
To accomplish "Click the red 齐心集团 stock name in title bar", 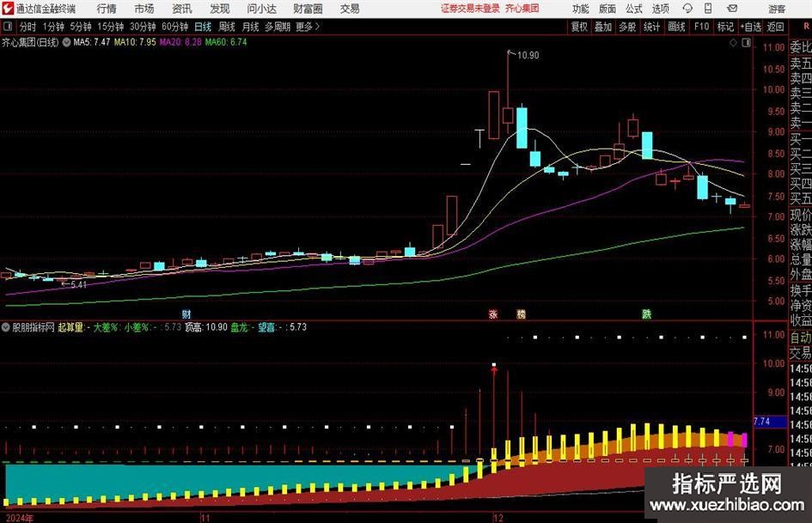I will pos(522,9).
